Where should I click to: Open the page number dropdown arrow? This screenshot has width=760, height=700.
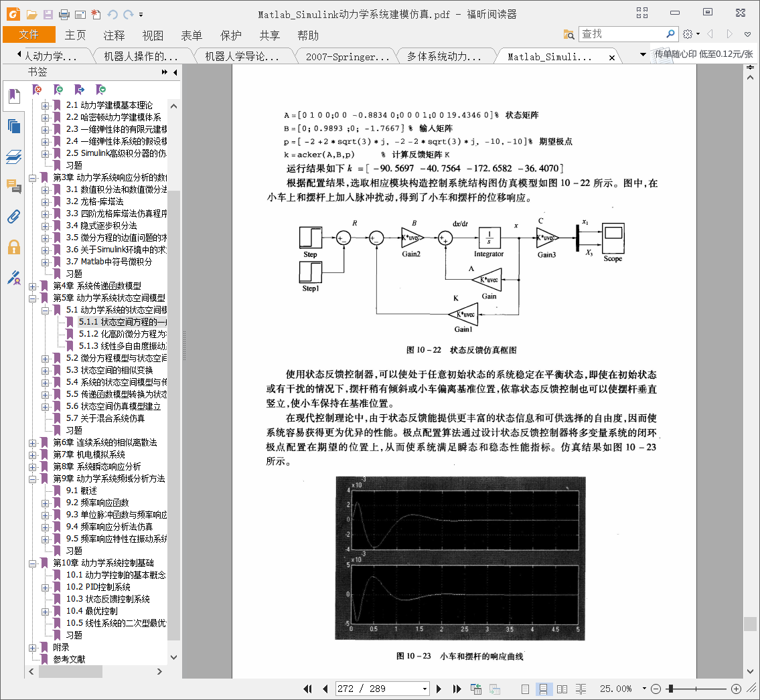click(425, 689)
